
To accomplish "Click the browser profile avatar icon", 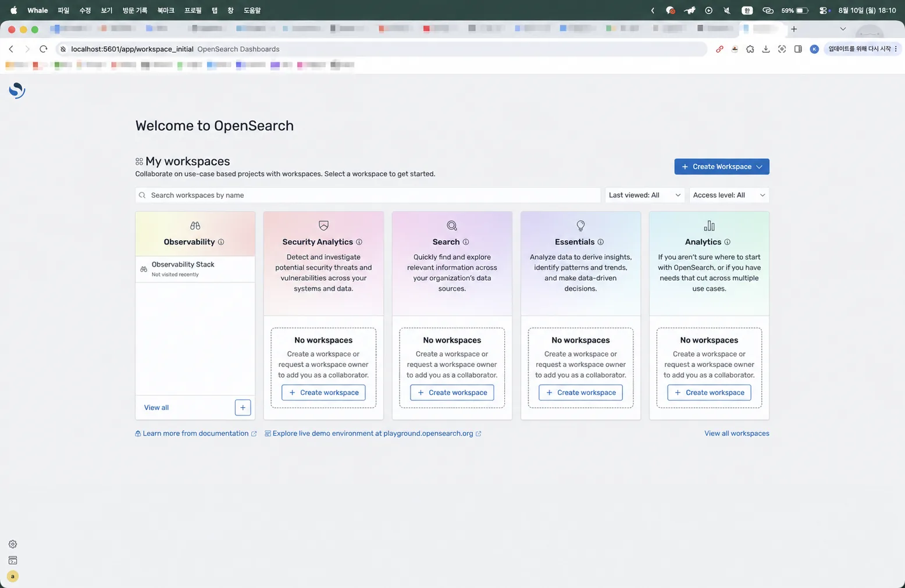I will click(814, 49).
